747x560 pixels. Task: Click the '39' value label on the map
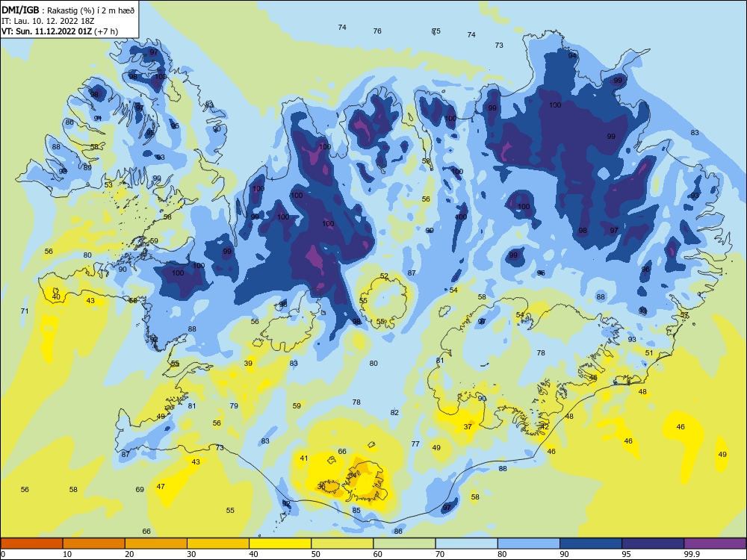(248, 364)
